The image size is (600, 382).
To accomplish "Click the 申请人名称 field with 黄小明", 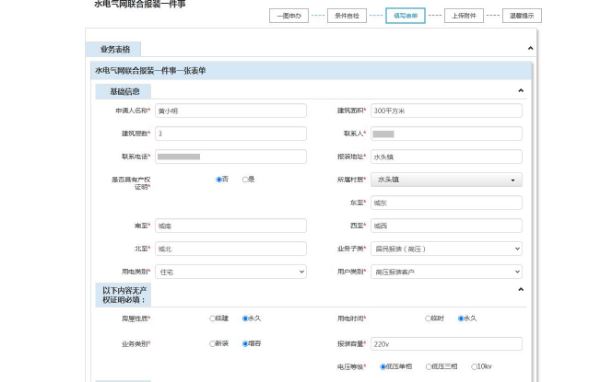I will click(231, 111).
